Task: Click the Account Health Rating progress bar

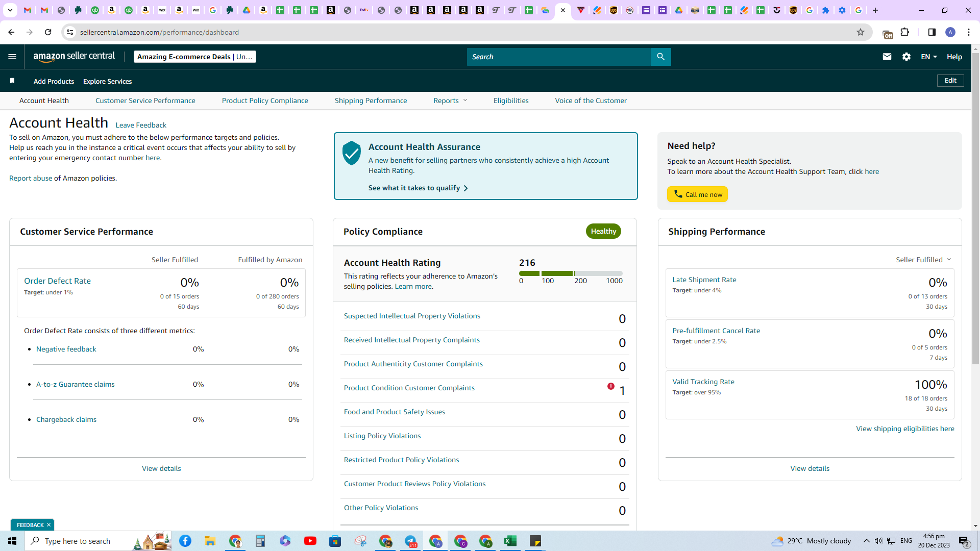Action: [571, 273]
